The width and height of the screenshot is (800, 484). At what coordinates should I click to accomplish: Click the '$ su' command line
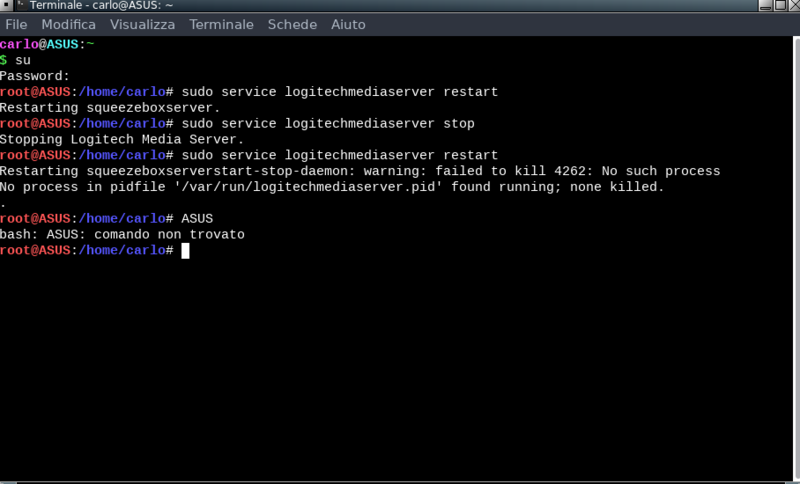(16, 60)
